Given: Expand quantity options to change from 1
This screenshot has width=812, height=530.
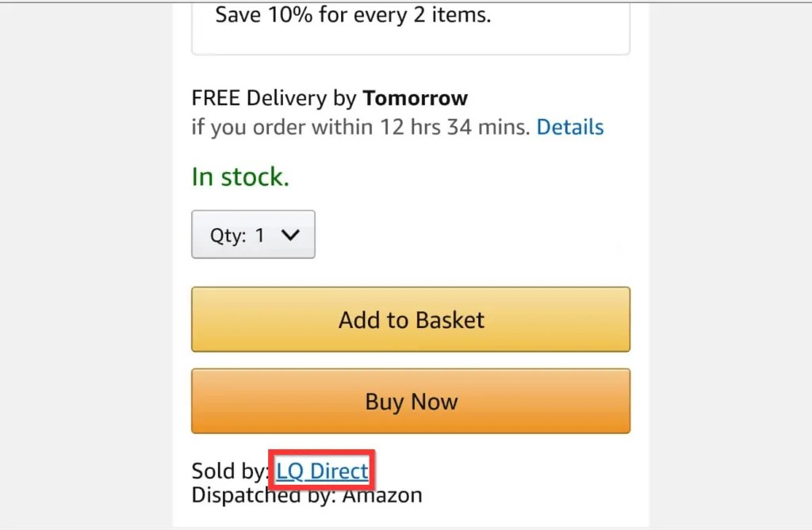Looking at the screenshot, I should (253, 234).
